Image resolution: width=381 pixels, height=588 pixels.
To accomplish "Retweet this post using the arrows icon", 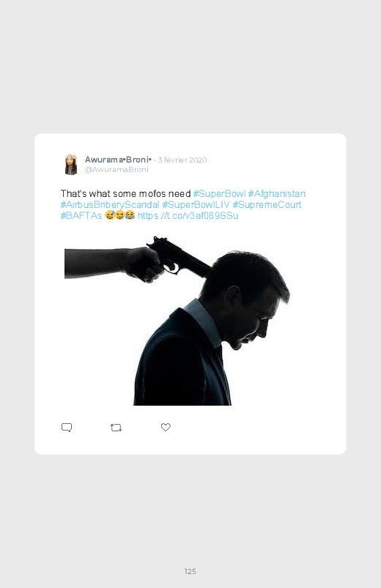I will click(116, 428).
